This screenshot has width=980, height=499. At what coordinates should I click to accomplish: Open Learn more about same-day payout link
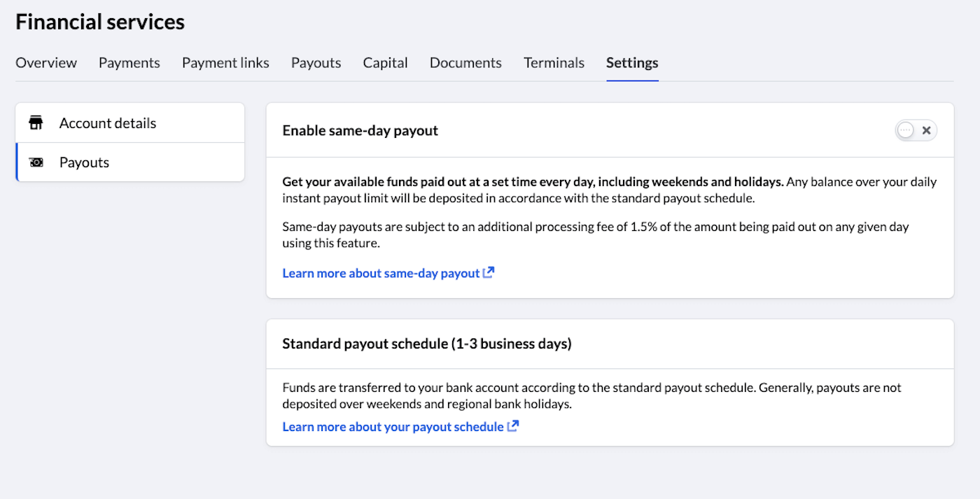(381, 273)
